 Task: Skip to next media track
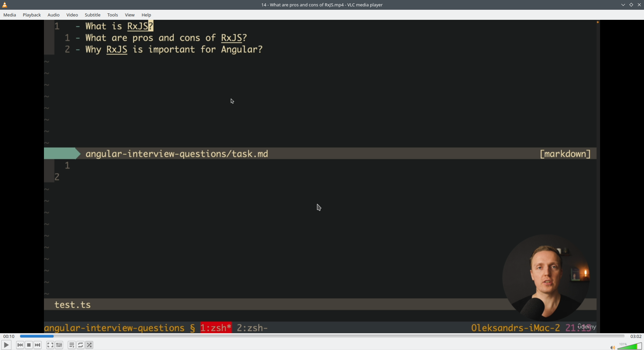(38, 345)
